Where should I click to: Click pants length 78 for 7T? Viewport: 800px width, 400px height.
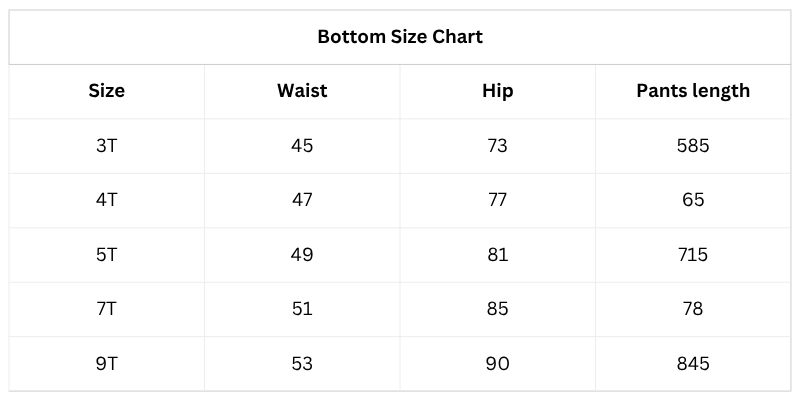[693, 308]
